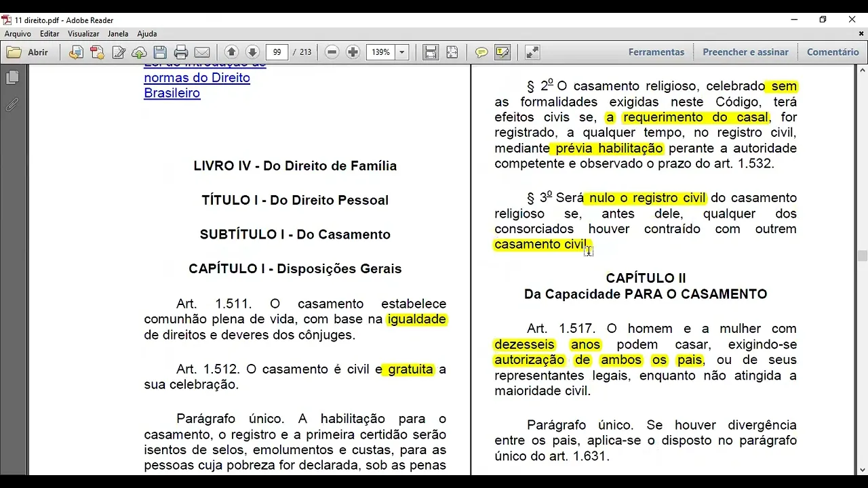868x488 pixels.
Task: Zoom out with the minus button
Action: [x=332, y=52]
